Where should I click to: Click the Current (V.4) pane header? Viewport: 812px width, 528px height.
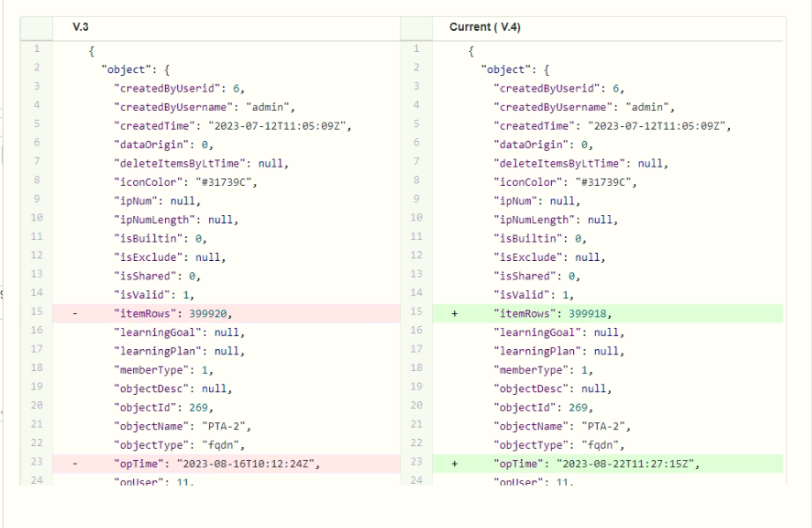point(484,27)
